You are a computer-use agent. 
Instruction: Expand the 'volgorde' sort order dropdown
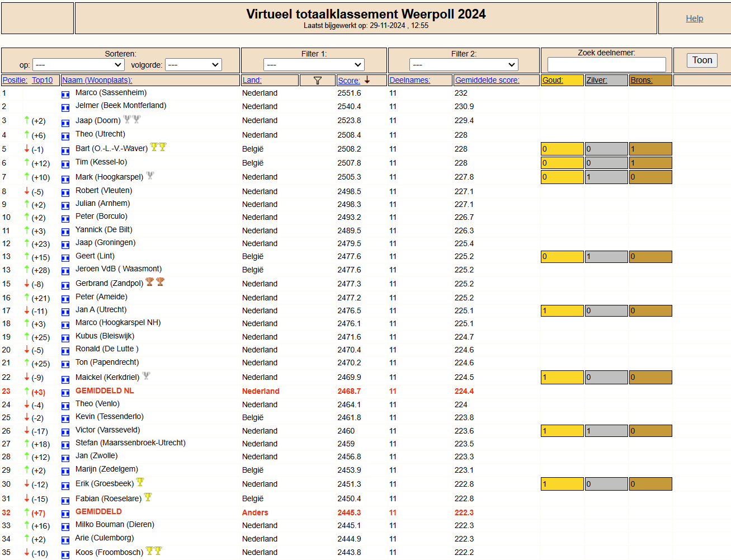[x=194, y=65]
